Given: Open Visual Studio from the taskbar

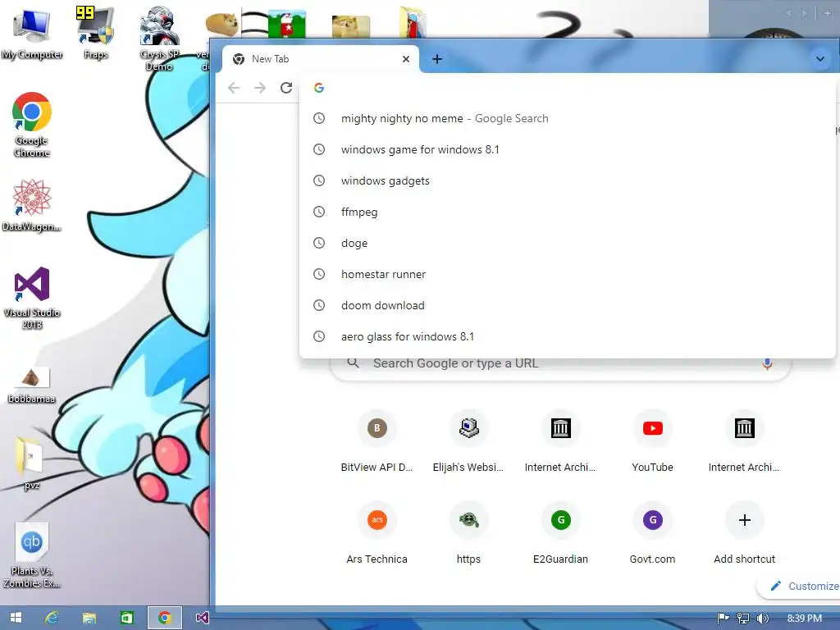Looking at the screenshot, I should point(202,618).
